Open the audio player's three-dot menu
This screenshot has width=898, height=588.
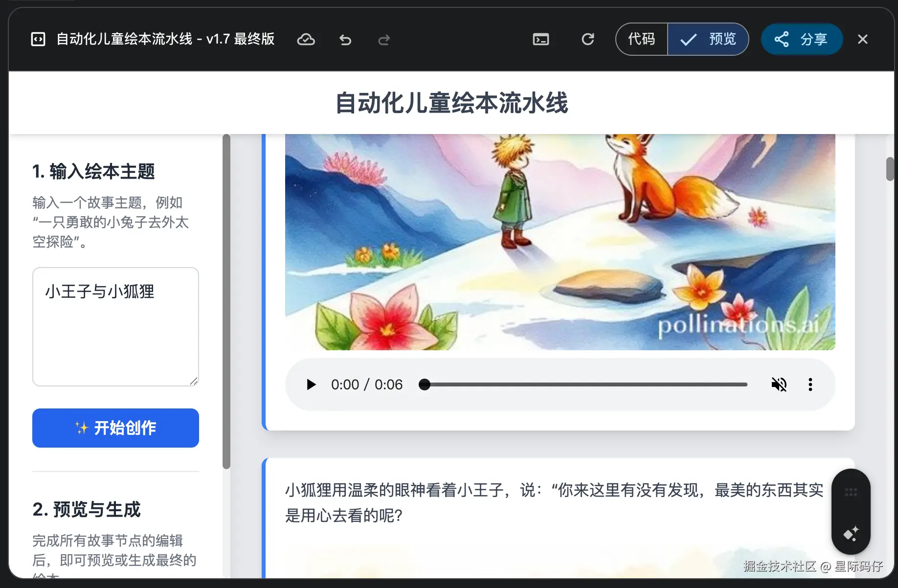click(810, 384)
